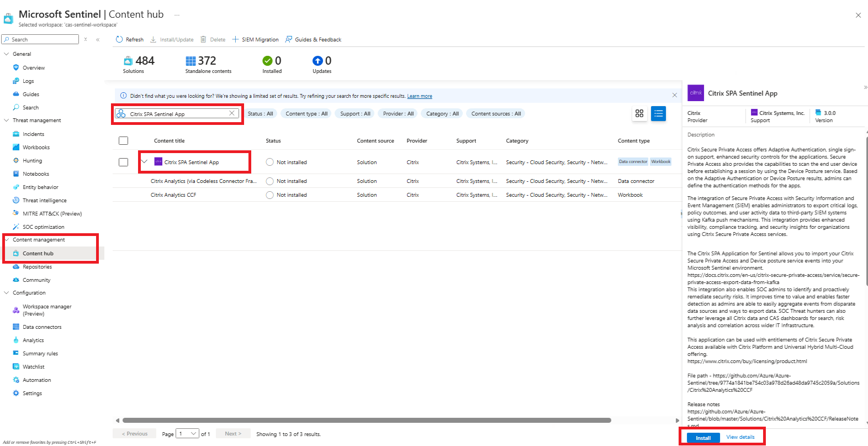Screen dimensions: 868x446
Task: Clear the sidebar search box
Action: click(86, 39)
